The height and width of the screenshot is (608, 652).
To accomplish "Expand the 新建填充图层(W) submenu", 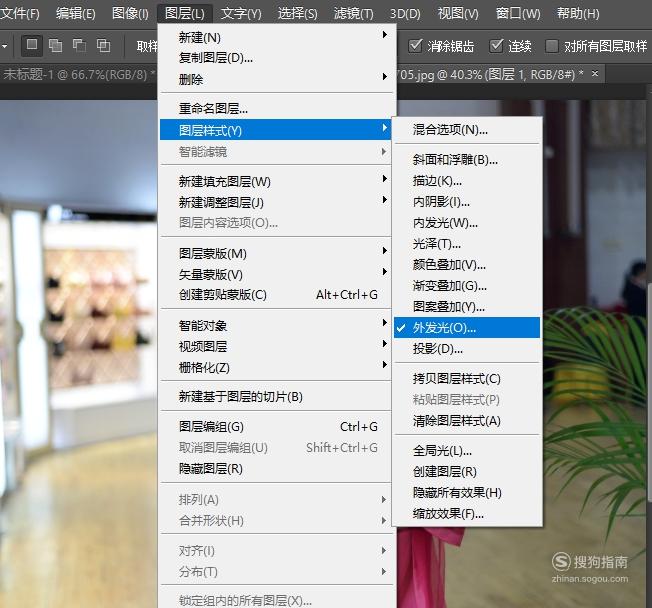I will tap(275, 181).
